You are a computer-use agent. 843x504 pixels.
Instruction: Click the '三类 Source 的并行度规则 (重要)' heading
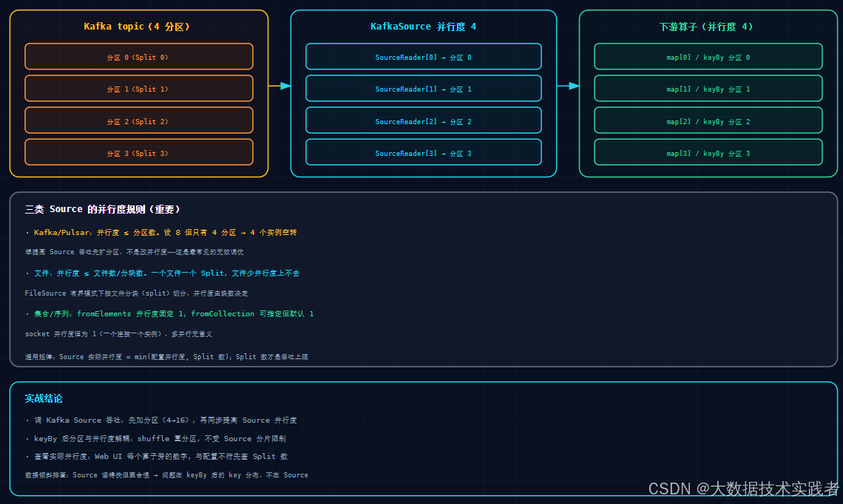pos(102,209)
